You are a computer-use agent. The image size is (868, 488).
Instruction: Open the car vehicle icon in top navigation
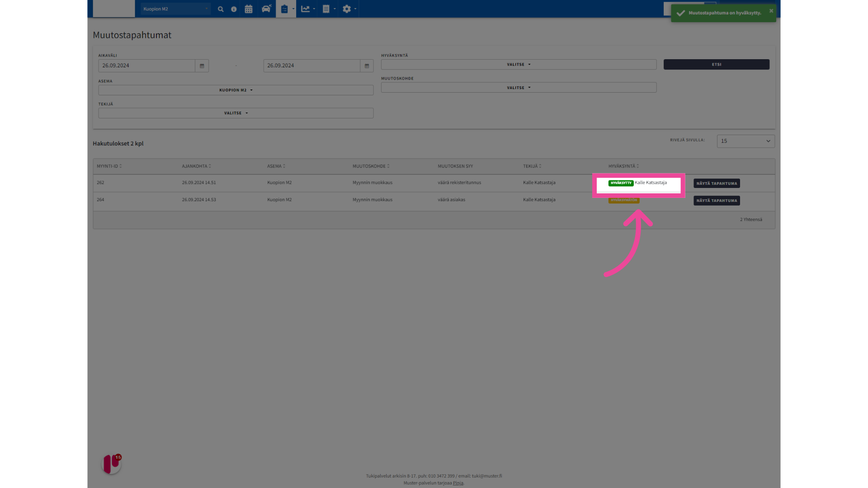[x=266, y=9]
